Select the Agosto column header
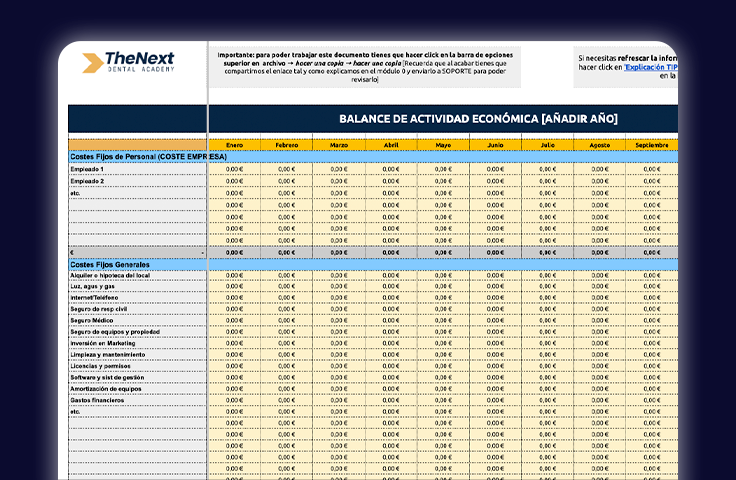The height and width of the screenshot is (480, 736). click(x=599, y=145)
